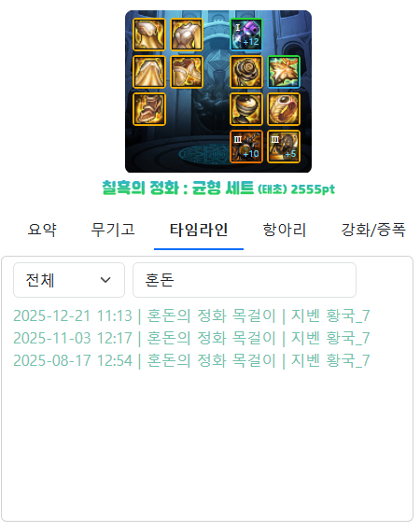The image size is (420, 532).
Task: Open the 강화/증폭 tab
Action: click(373, 230)
